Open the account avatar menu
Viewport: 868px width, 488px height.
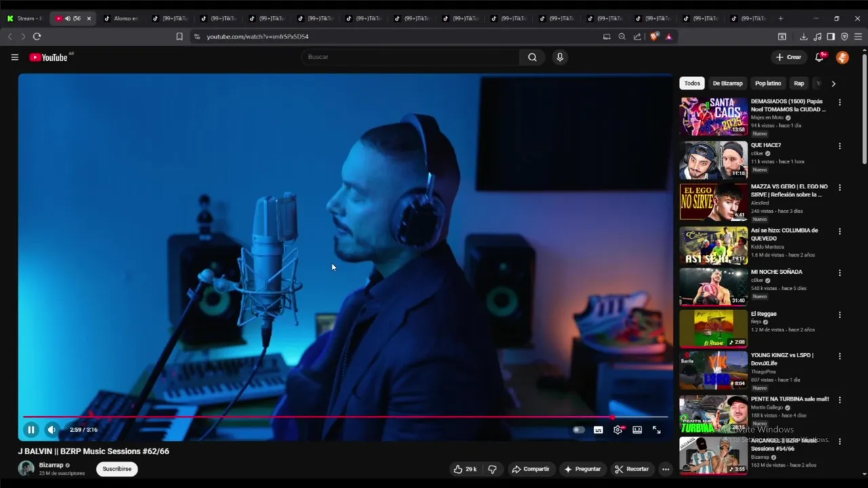842,58
